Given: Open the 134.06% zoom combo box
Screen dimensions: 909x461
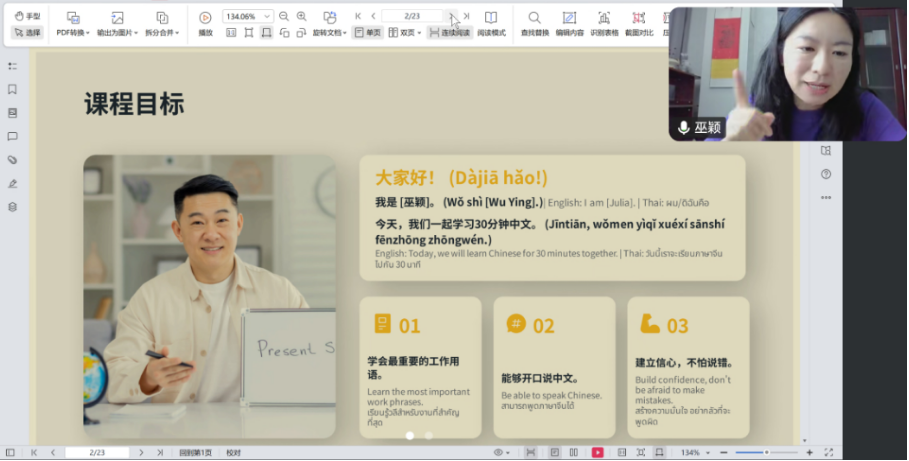Looking at the screenshot, I should point(248,16).
